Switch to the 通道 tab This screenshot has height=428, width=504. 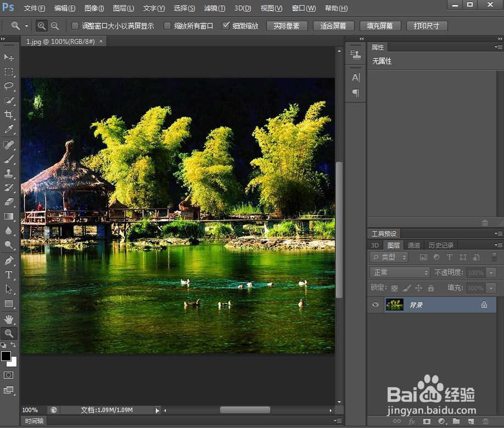(413, 245)
